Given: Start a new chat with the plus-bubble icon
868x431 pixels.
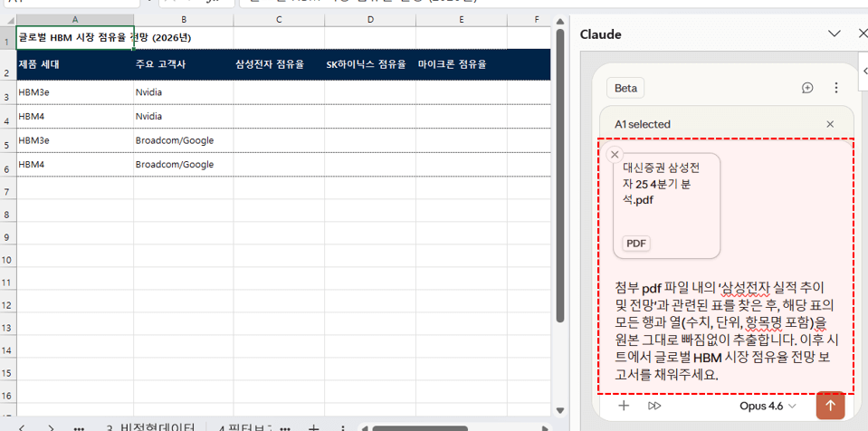Looking at the screenshot, I should (x=807, y=88).
